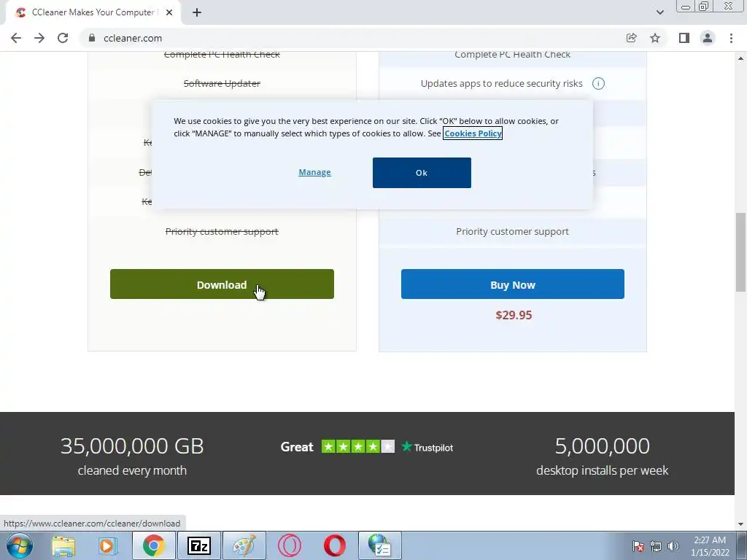
Task: Open the solid red Opera taskbar icon
Action: coord(334,545)
